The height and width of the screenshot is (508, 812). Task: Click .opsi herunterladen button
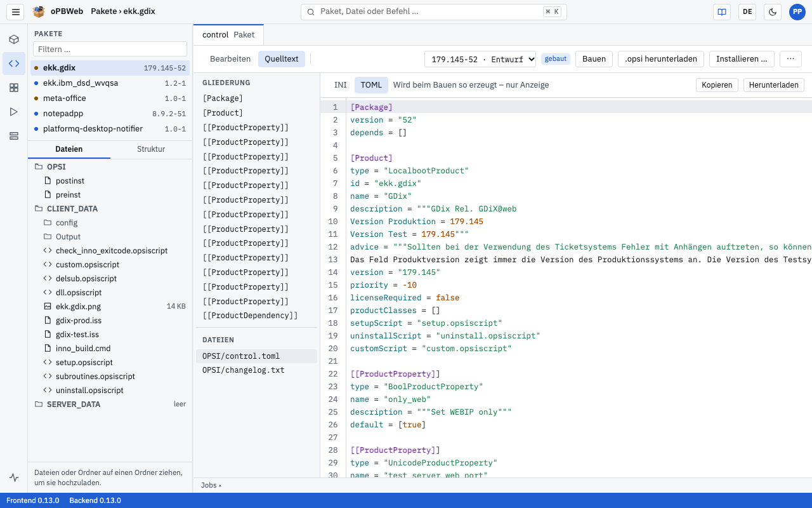point(661,59)
